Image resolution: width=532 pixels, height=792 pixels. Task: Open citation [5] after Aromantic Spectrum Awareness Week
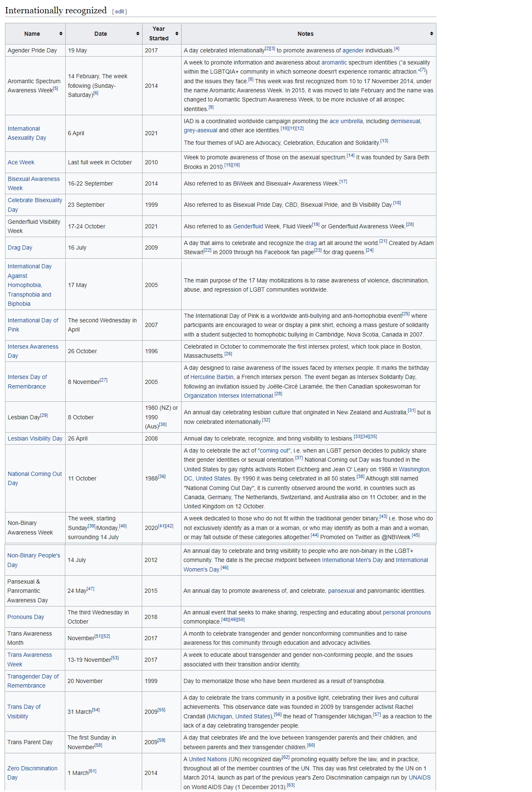[x=55, y=89]
